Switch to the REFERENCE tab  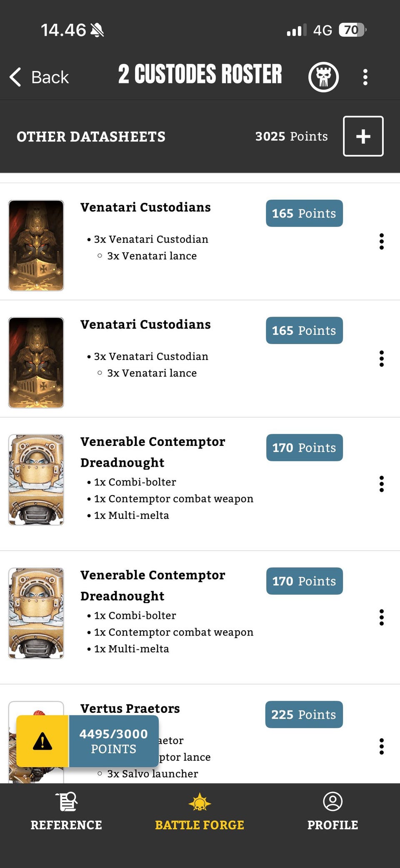[66, 825]
